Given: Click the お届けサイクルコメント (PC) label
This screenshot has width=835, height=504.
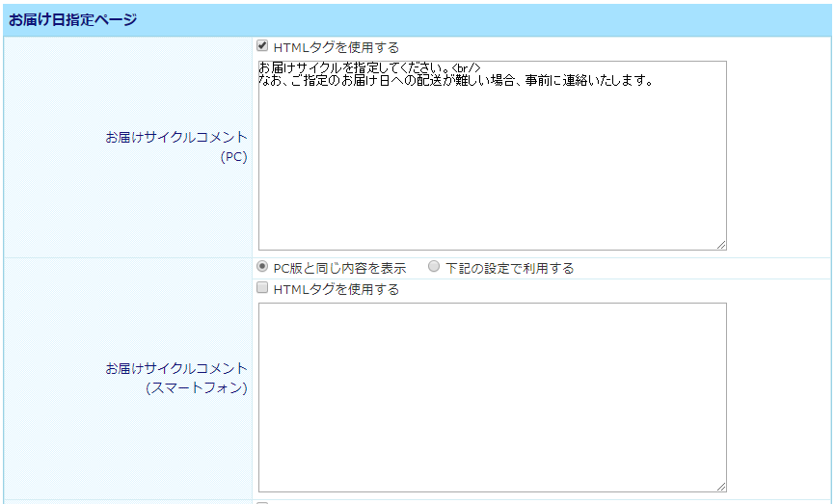Looking at the screenshot, I should click(176, 146).
